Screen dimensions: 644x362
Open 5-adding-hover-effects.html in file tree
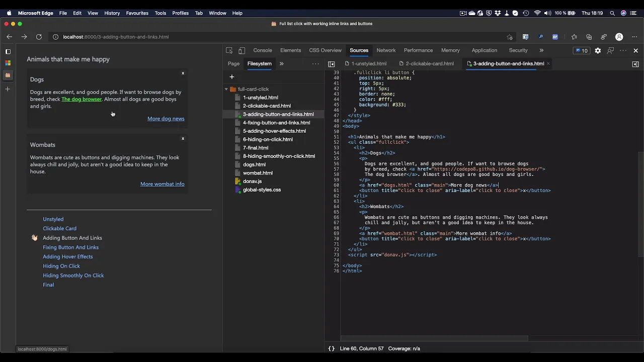274,131
